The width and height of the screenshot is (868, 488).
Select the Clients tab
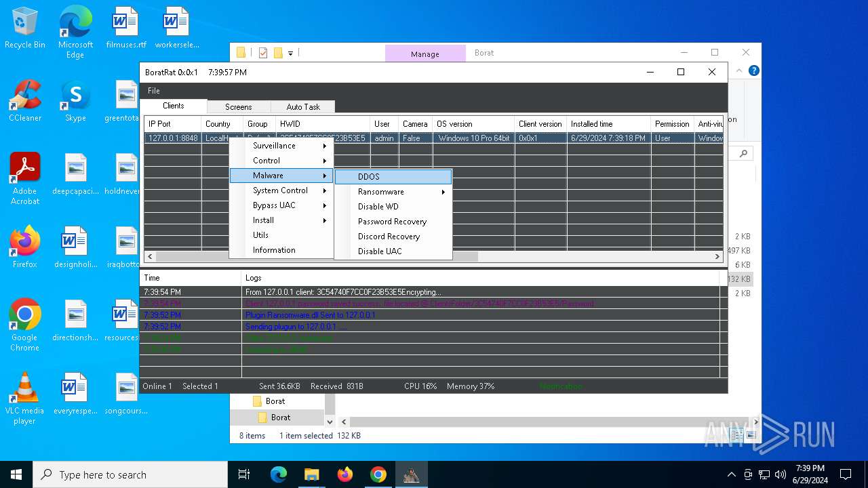[x=173, y=106]
